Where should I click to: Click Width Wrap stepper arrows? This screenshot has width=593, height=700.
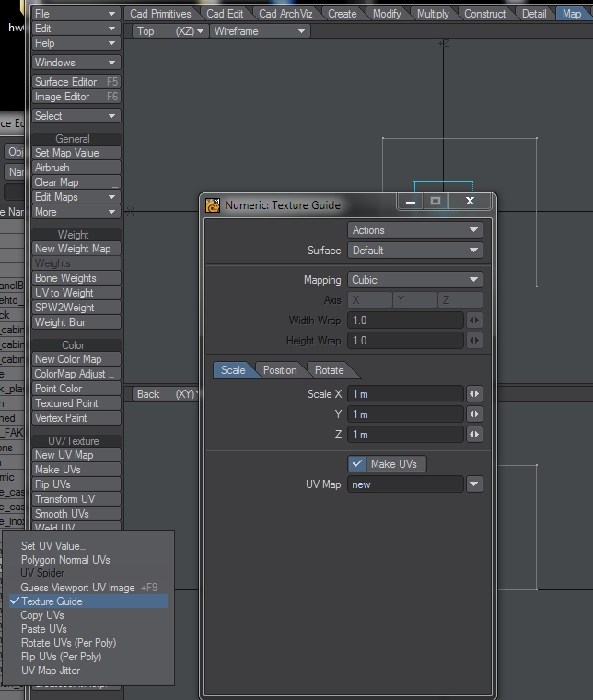474,321
